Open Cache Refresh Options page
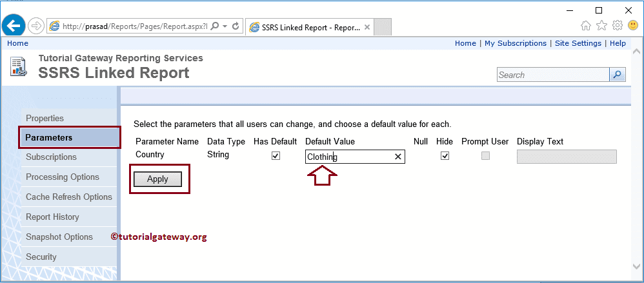Viewport: 644px width, 283px height. point(68,197)
